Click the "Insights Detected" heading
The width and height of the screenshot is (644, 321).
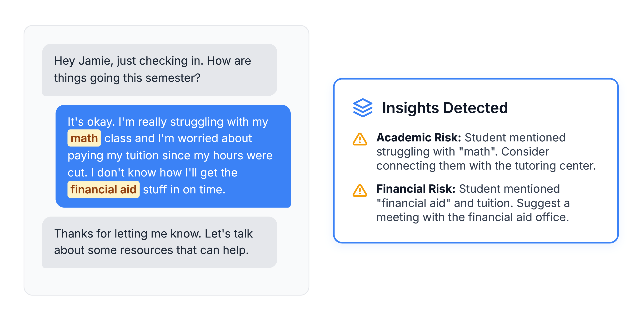coord(445,108)
